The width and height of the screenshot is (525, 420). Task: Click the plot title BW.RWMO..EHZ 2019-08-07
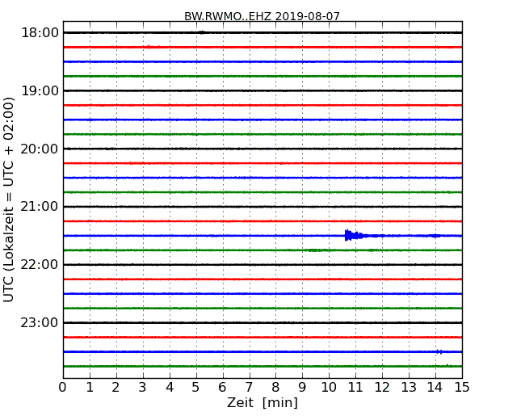[x=262, y=16]
